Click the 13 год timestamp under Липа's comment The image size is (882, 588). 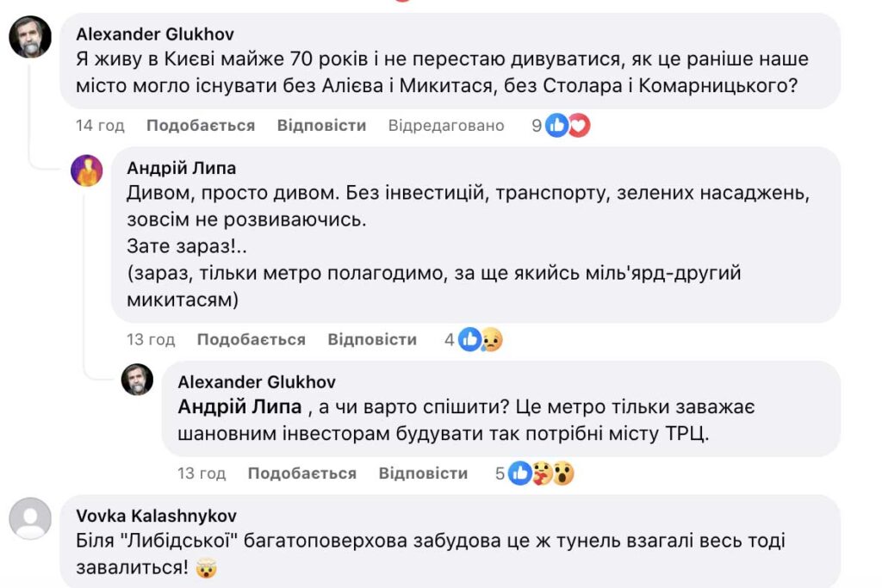(x=151, y=340)
